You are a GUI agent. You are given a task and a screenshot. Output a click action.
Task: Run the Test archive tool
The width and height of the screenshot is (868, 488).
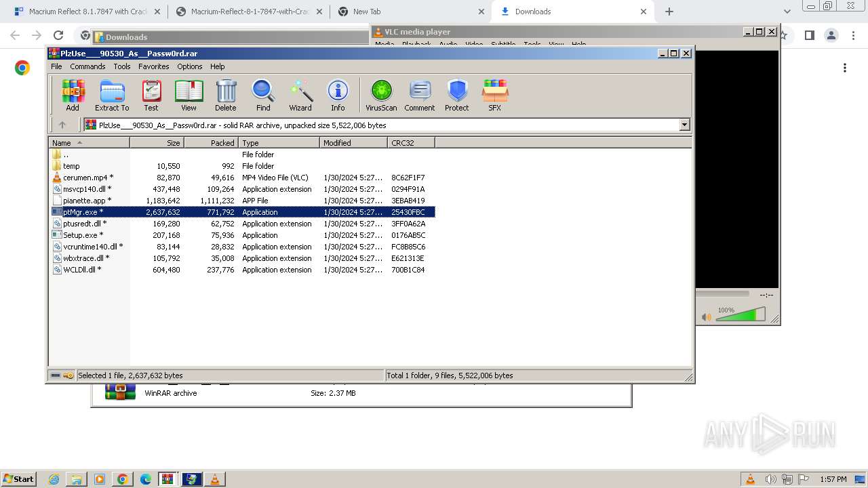point(151,95)
